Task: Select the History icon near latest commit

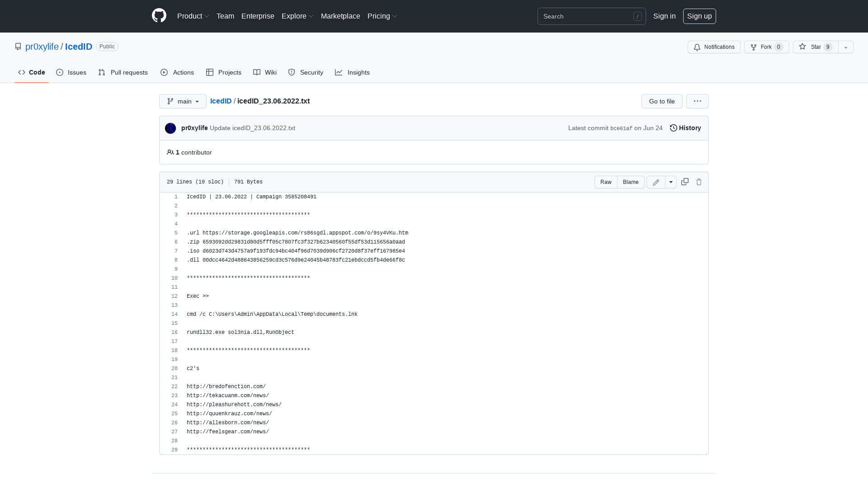Action: [674, 128]
